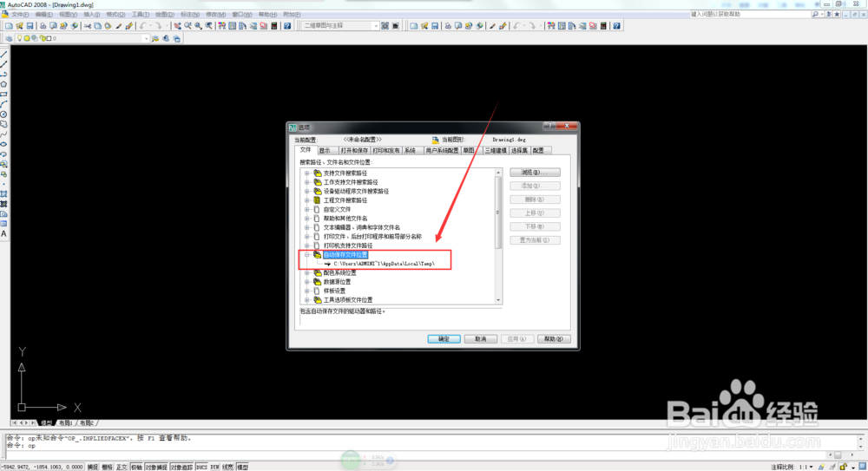Click the Favorites star icon

point(837,14)
